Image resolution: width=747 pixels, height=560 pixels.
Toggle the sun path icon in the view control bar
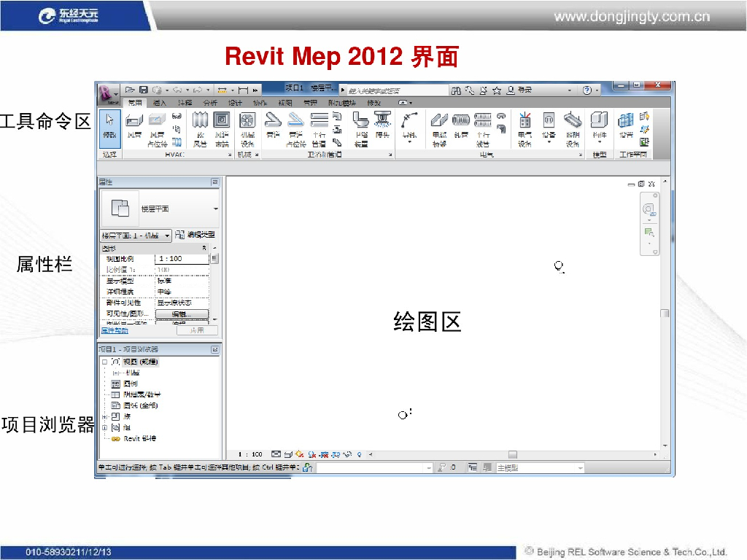click(299, 454)
